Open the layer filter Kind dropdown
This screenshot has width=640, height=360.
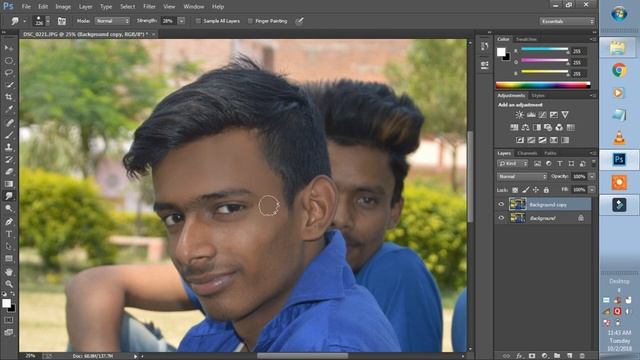pyautogui.click(x=513, y=164)
